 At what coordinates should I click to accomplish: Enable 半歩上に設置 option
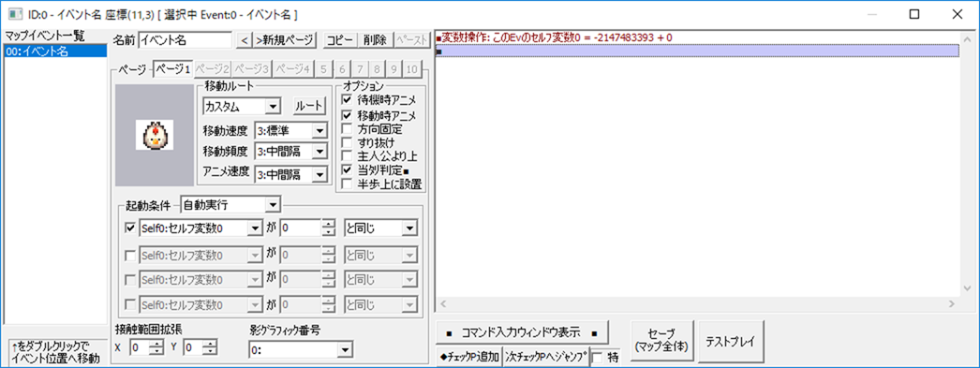pos(348,184)
